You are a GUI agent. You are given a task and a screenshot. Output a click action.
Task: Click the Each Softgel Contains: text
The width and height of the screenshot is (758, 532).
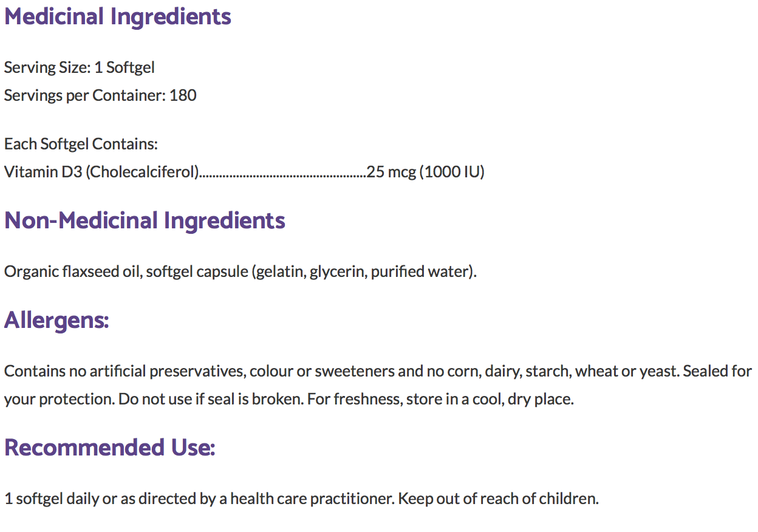click(x=81, y=145)
